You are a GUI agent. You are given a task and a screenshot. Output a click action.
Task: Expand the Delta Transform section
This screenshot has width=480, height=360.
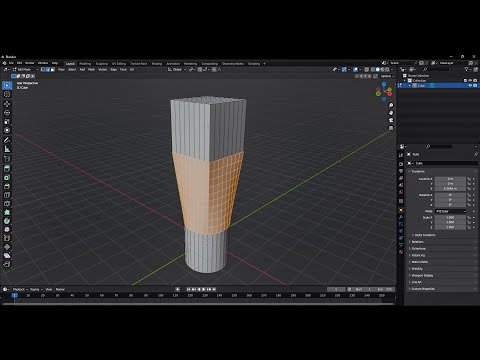[x=425, y=235]
